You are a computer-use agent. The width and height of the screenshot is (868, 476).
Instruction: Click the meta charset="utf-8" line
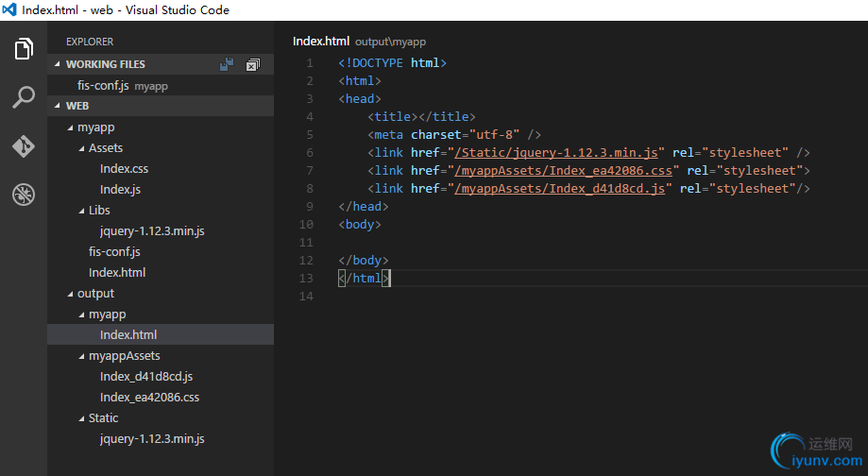[x=454, y=134]
